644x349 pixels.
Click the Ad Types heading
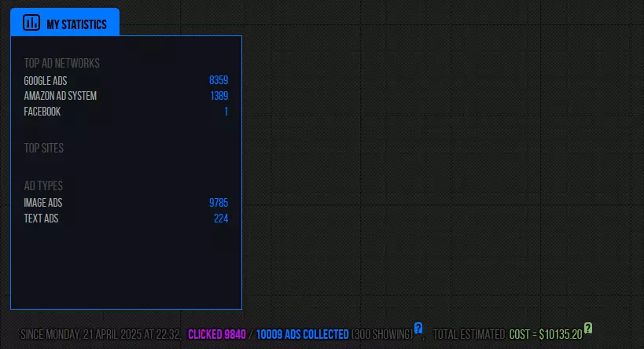tap(43, 186)
